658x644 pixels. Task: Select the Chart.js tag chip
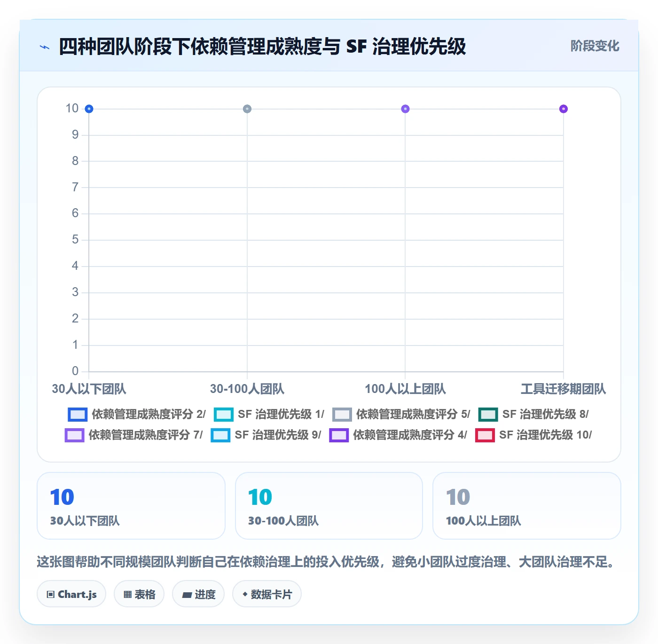coord(71,594)
